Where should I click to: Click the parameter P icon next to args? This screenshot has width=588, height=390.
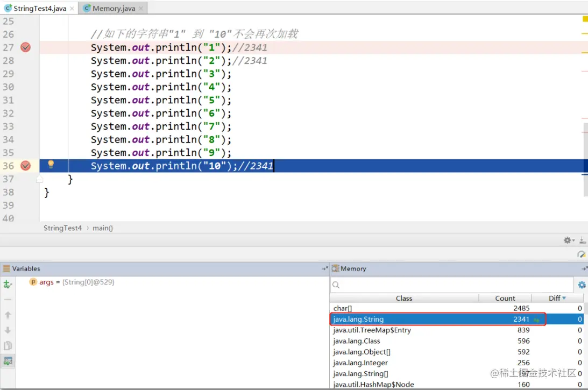point(33,282)
